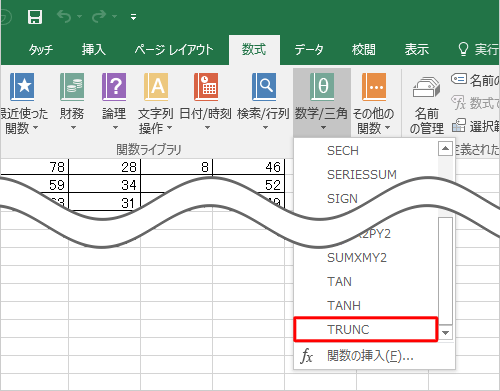The width and height of the screenshot is (500, 391).
Task: Click the 数学/三角 math functions icon
Action: (322, 87)
